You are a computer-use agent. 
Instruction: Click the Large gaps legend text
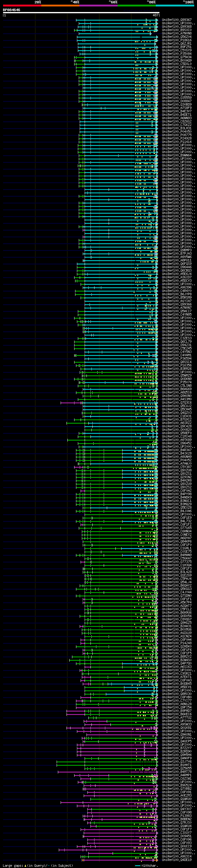(38, 866)
